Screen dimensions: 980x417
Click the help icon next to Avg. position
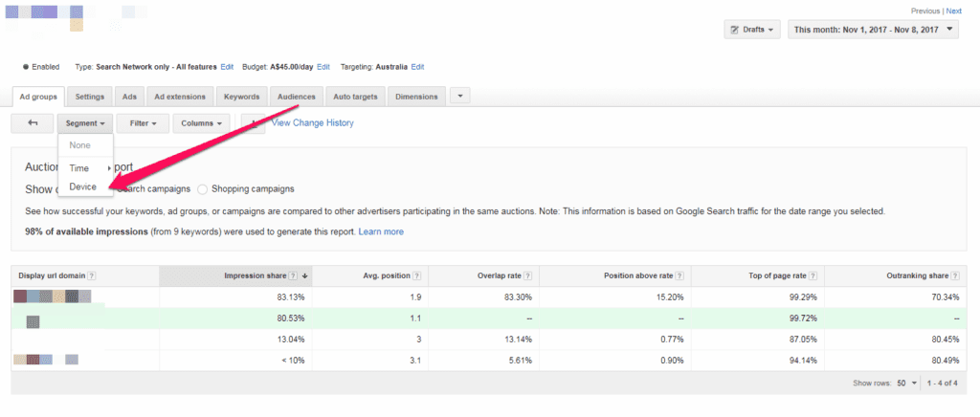(417, 275)
